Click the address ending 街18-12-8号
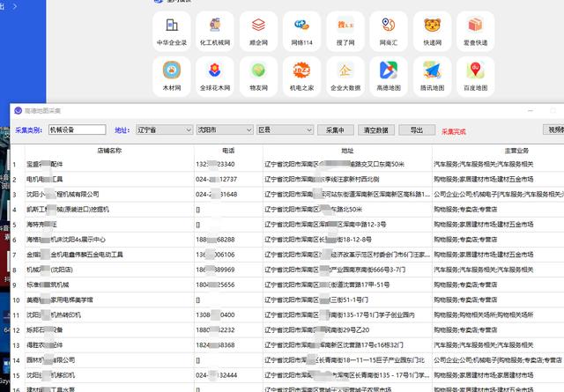Viewport: 564px width, 392px height. tap(318, 240)
